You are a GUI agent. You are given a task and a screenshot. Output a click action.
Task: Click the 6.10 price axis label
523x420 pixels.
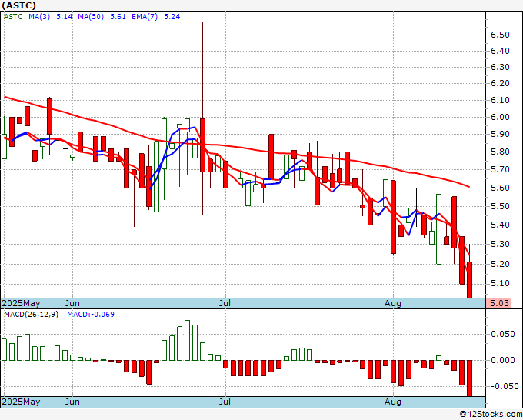coord(500,100)
